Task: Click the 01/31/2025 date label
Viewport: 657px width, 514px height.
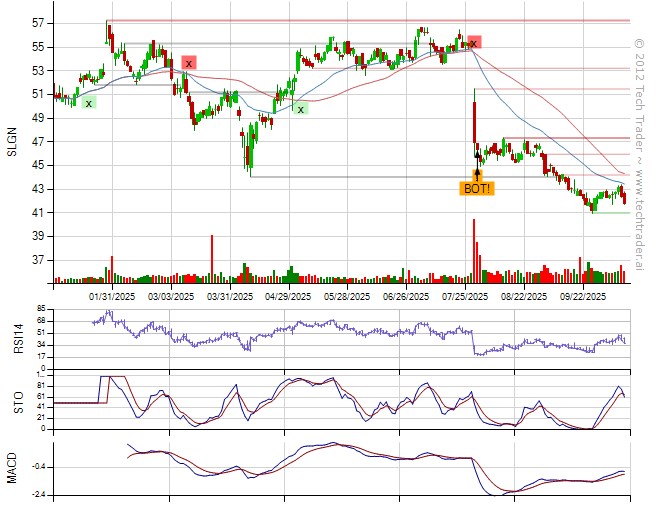Action: pos(110,296)
